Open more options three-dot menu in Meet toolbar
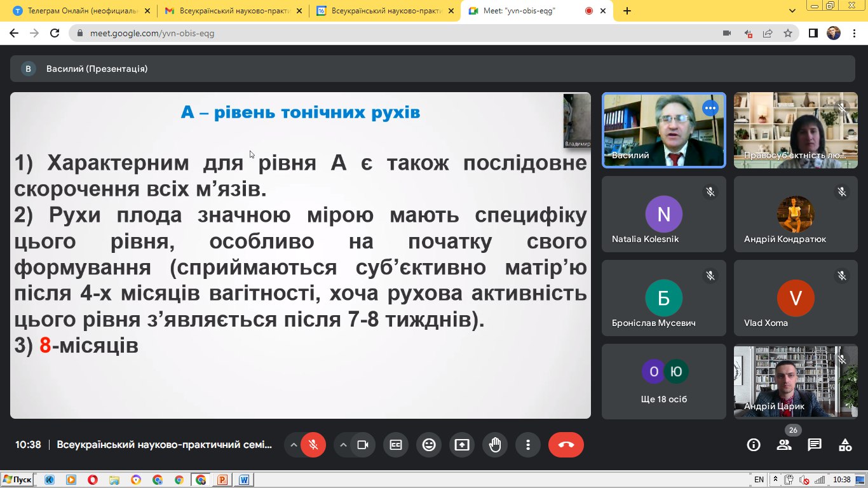Image resolution: width=868 pixels, height=488 pixels. click(x=528, y=445)
